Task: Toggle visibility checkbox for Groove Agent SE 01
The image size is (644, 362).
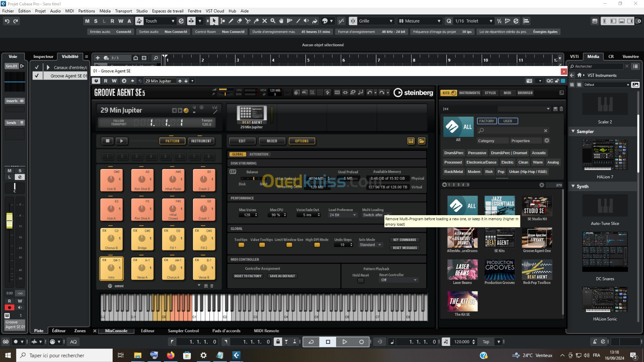Action: pos(37,76)
